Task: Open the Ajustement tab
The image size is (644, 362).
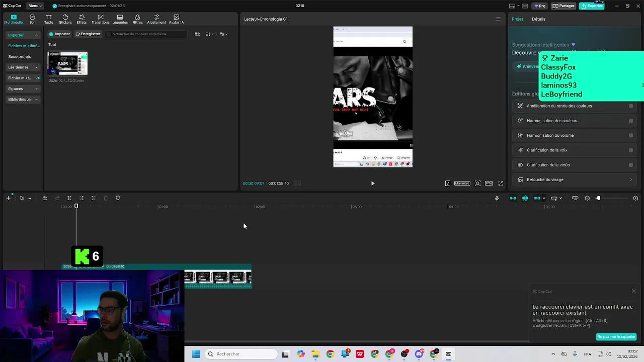Action: click(x=156, y=19)
